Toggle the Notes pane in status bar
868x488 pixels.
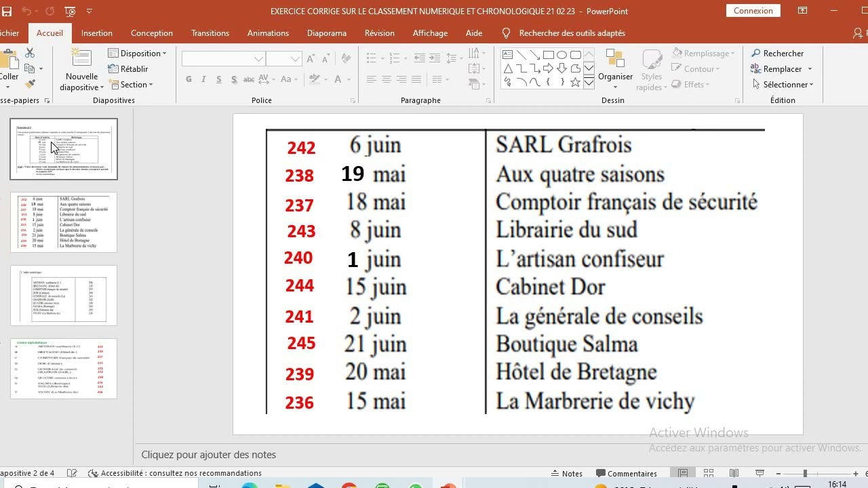pos(568,473)
